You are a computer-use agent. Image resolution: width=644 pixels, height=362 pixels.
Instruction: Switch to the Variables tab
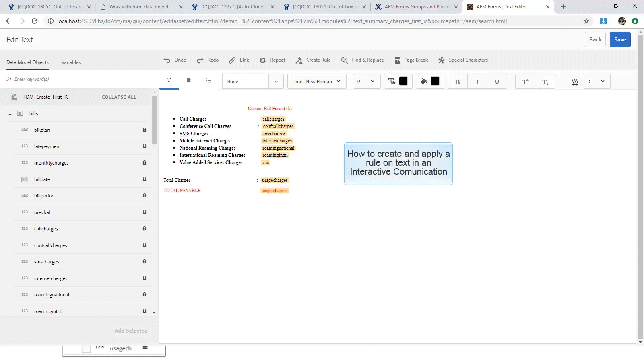[71, 62]
